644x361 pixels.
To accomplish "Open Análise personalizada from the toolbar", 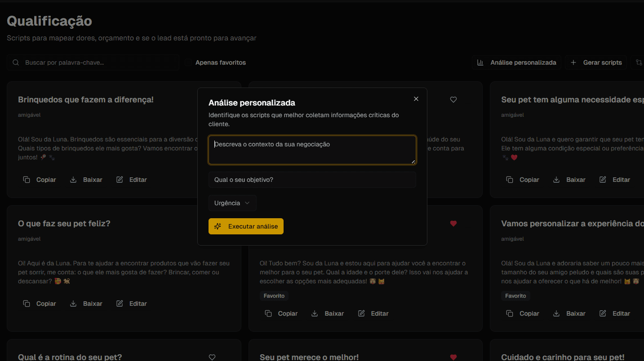I will point(517,62).
